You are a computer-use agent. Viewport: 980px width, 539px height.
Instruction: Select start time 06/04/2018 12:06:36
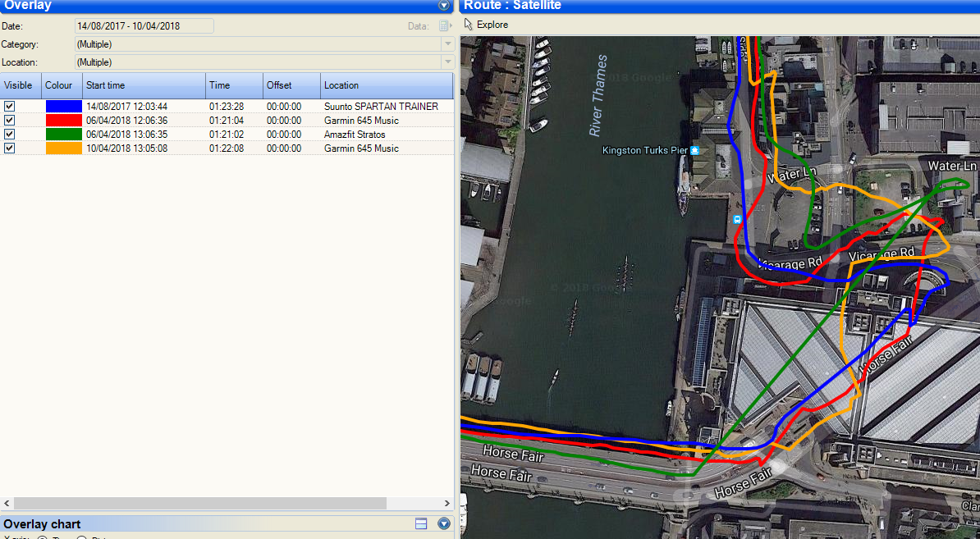[x=127, y=121]
